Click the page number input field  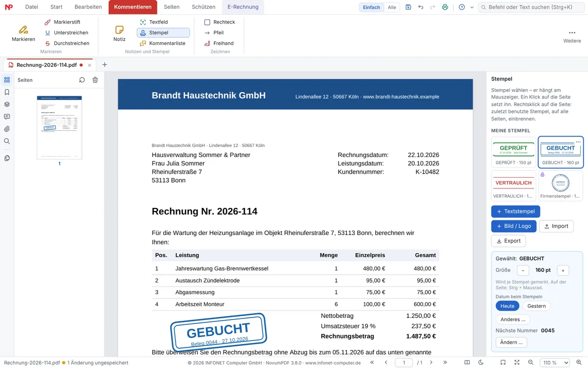pos(404,363)
